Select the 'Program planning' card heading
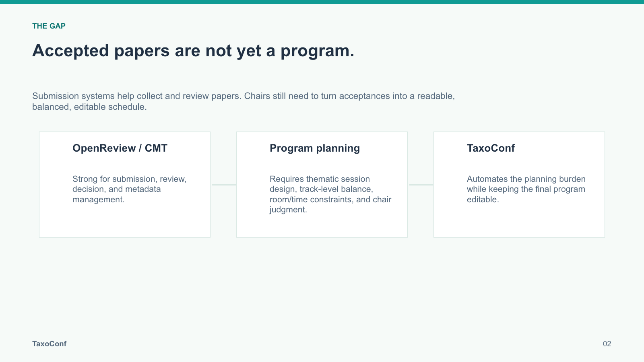The width and height of the screenshot is (644, 362). [x=315, y=148]
